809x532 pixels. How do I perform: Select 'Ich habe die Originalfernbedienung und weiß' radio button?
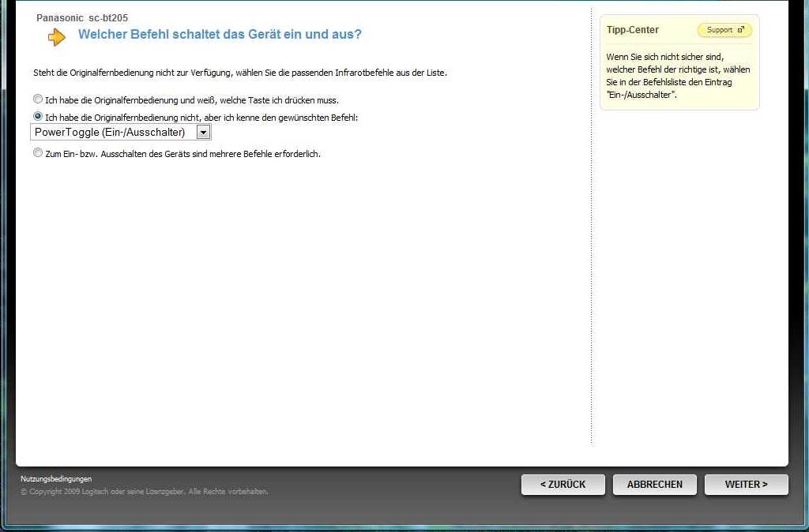pyautogui.click(x=38, y=99)
